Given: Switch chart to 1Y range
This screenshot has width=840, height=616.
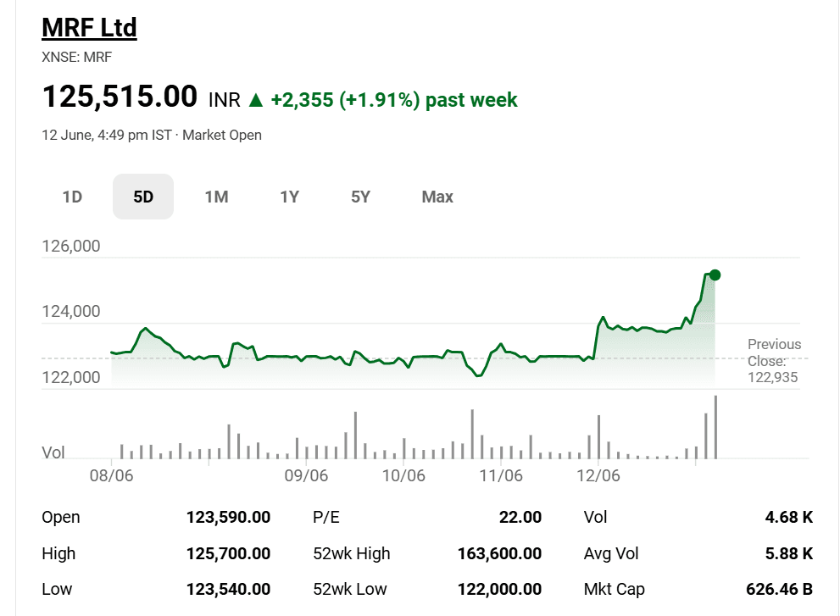Looking at the screenshot, I should point(289,197).
